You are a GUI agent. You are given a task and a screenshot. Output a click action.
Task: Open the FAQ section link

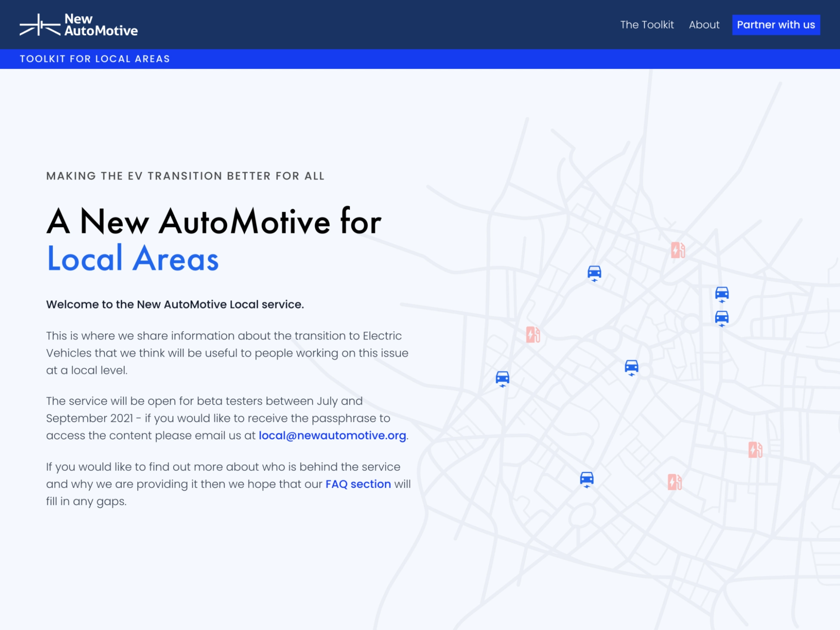coord(358,484)
